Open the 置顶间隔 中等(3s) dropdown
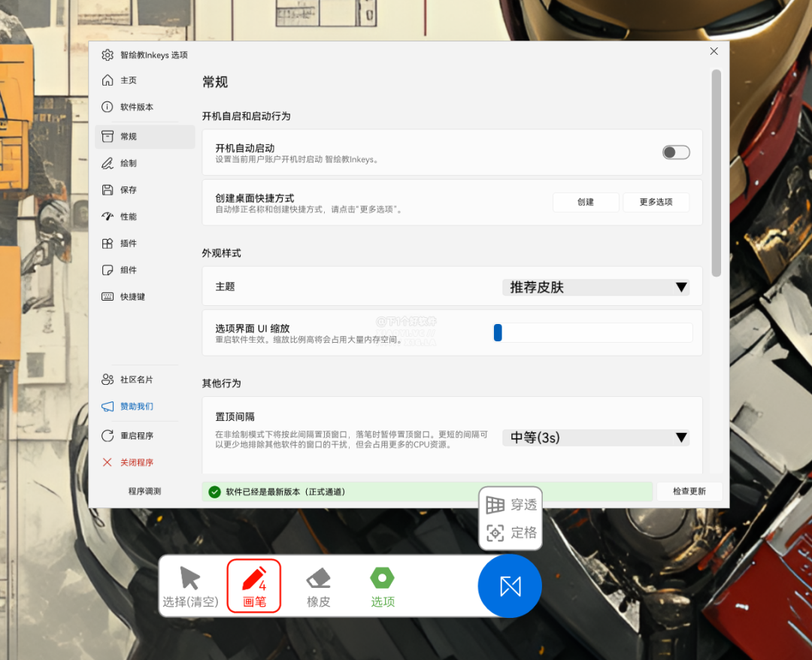This screenshot has width=812, height=660. coord(595,438)
